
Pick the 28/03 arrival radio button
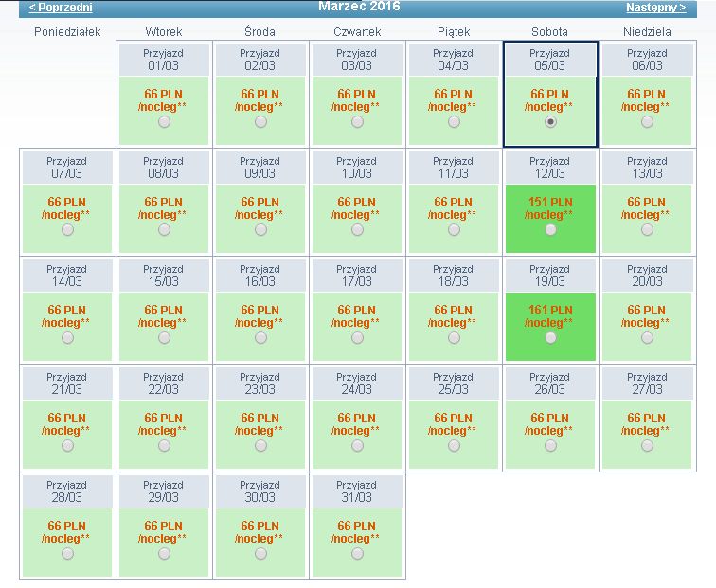tap(67, 554)
